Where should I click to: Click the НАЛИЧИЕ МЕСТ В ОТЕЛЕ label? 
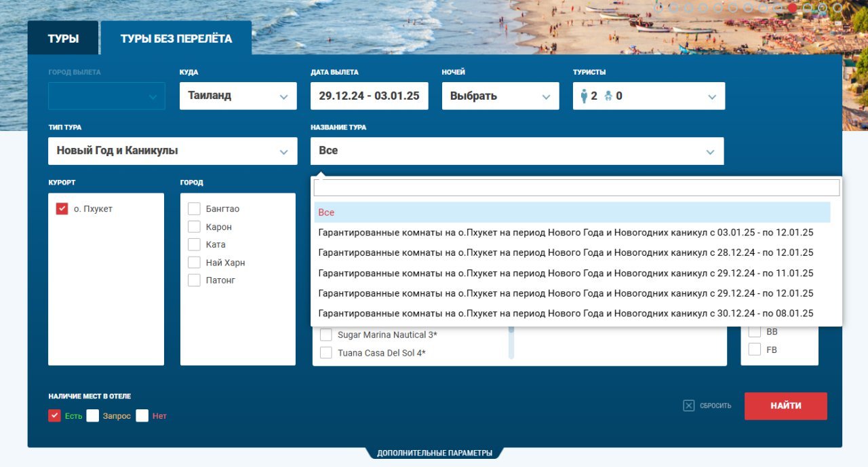point(90,396)
